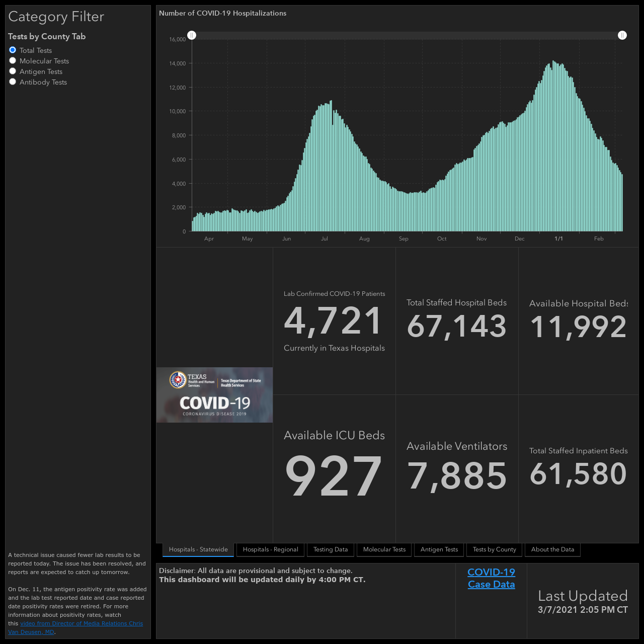Open the Antigen Tests tab
644x644 pixels.
coord(439,549)
